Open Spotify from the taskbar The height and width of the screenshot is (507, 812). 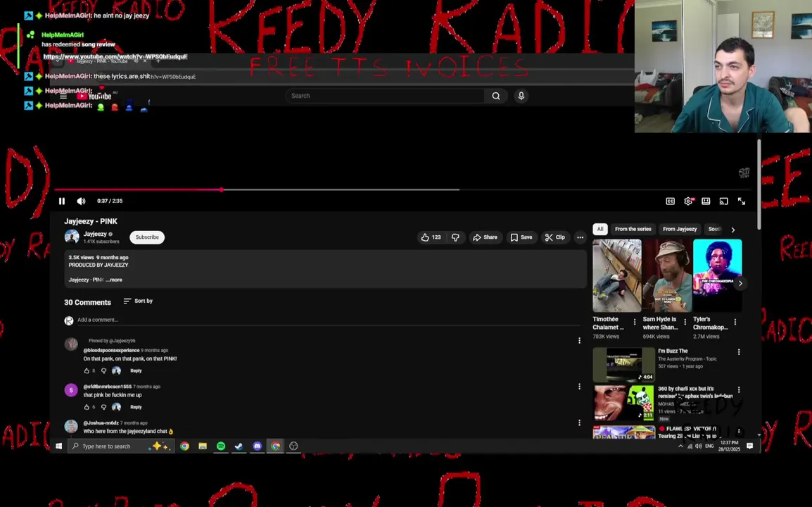(221, 446)
